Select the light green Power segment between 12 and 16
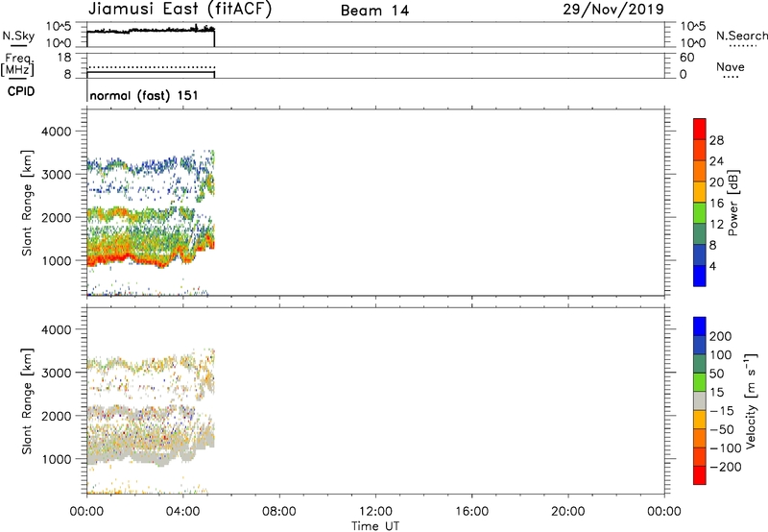Screen dimensions: 768x532 pos(700,212)
